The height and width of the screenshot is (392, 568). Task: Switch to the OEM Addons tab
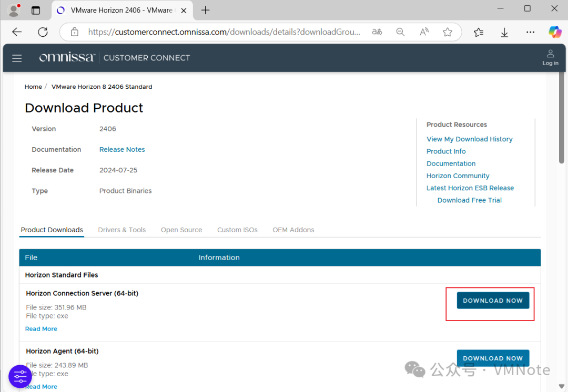(x=293, y=230)
